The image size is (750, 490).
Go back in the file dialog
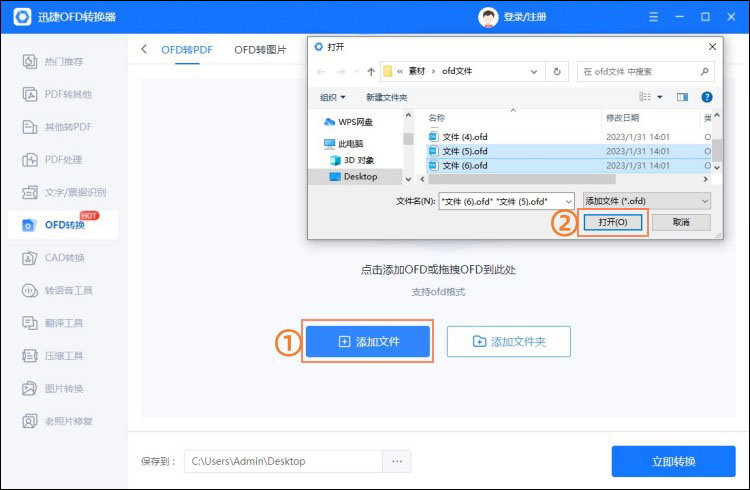click(321, 72)
